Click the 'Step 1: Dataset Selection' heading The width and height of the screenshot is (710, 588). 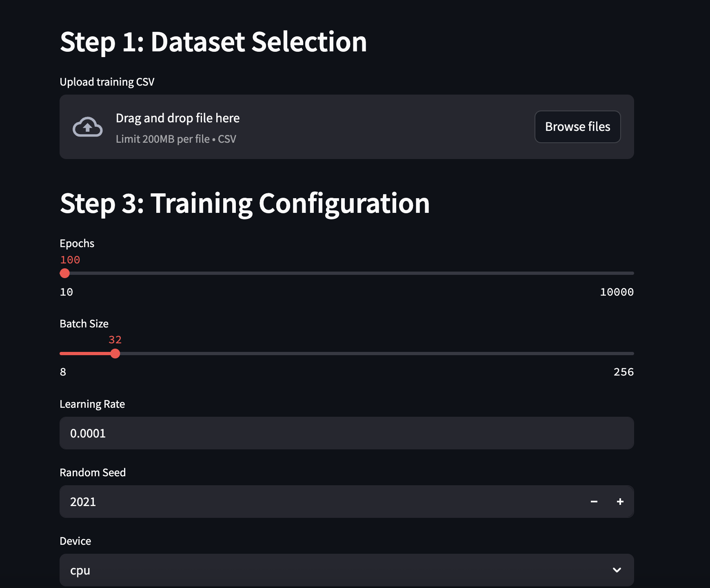[213, 42]
